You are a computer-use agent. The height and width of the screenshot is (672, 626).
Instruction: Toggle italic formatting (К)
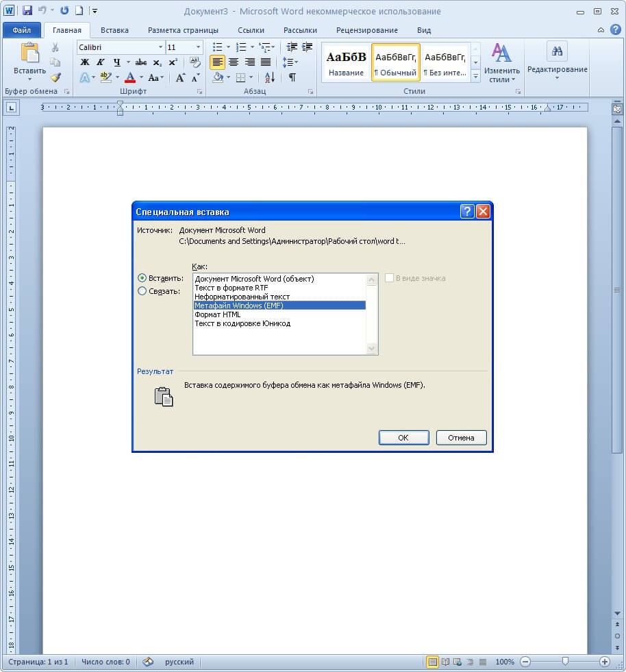click(101, 62)
